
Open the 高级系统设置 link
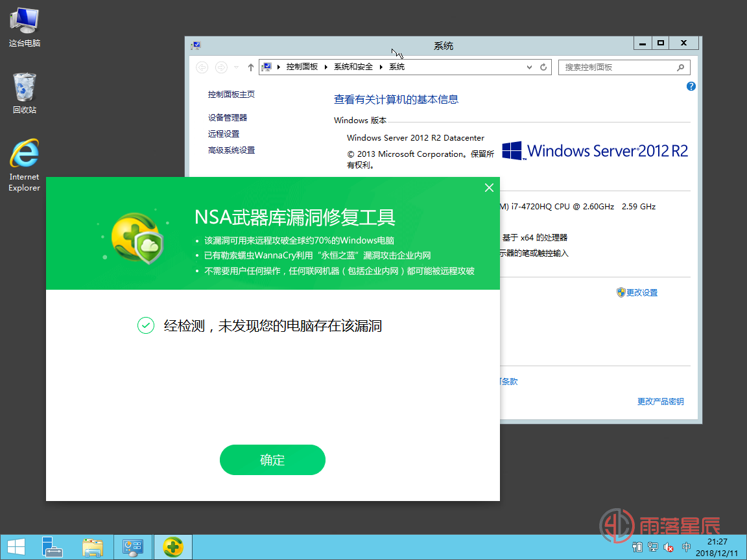(x=231, y=150)
